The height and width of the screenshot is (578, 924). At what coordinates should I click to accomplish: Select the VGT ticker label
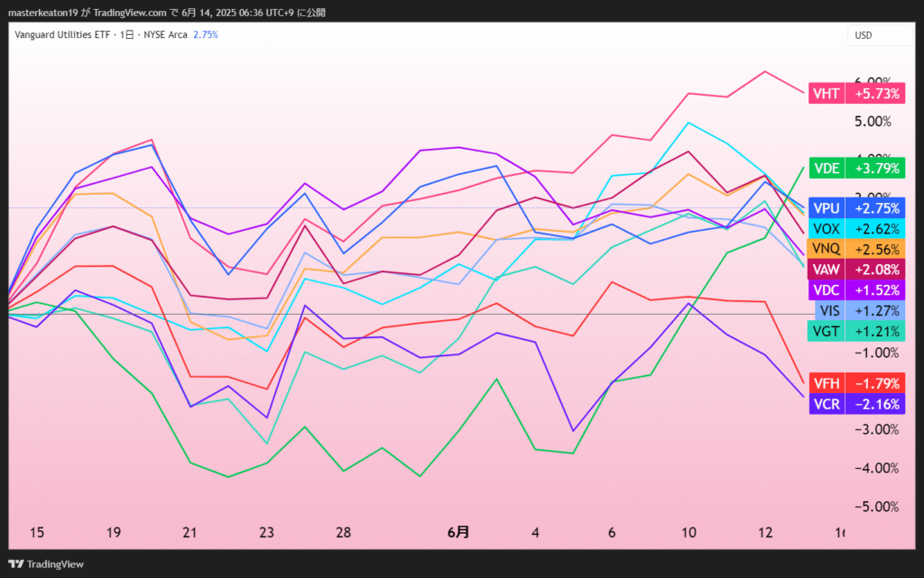pos(827,331)
